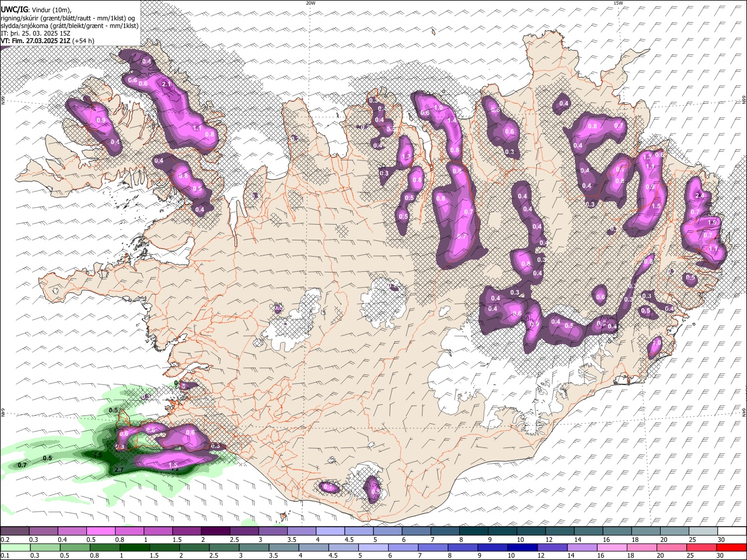This screenshot has width=747, height=560.
Task: Pick the darkest purple snow swatch between 2 and 2.5
Action: (x=215, y=531)
